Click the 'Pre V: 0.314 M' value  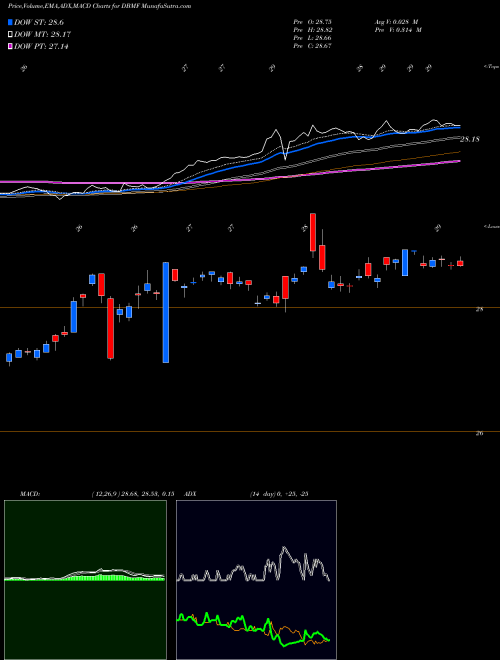pyautogui.click(x=397, y=30)
